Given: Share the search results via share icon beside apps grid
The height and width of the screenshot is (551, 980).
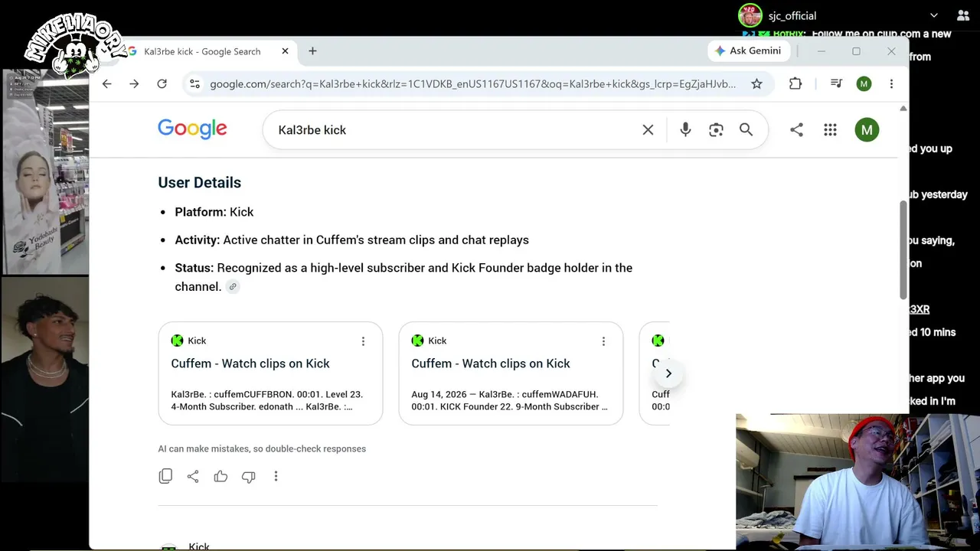Looking at the screenshot, I should coord(796,130).
